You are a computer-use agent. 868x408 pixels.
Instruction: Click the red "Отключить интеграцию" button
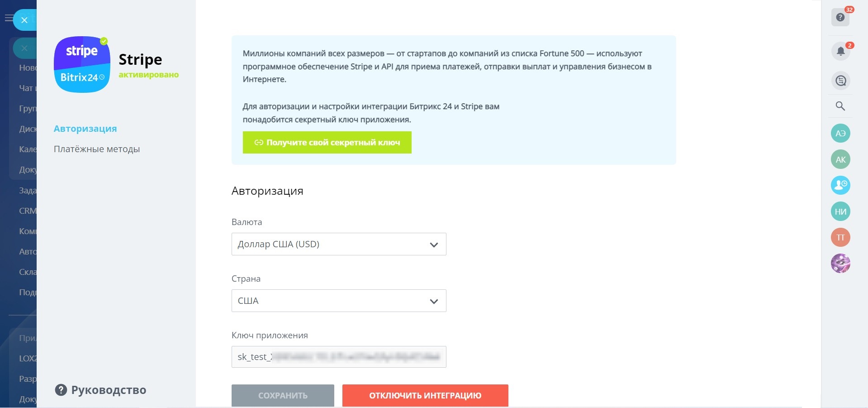pyautogui.click(x=425, y=395)
